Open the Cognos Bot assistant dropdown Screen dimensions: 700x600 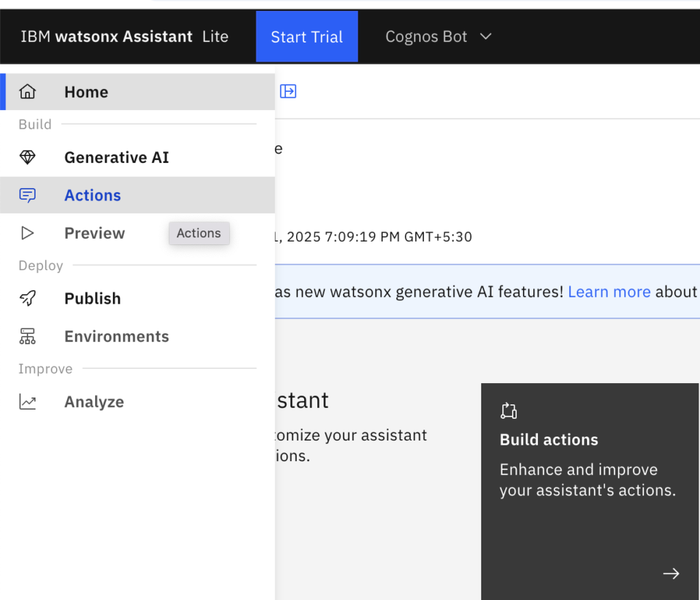tap(438, 37)
